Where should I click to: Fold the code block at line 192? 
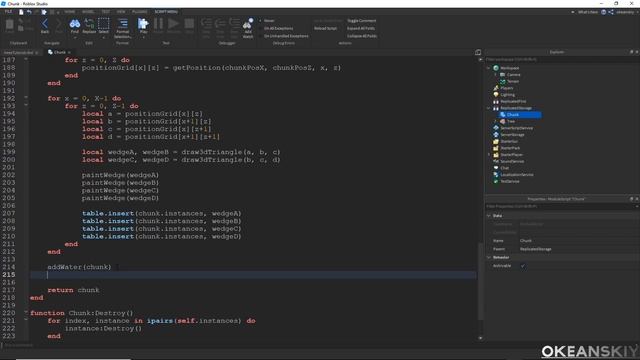[x=26, y=98]
